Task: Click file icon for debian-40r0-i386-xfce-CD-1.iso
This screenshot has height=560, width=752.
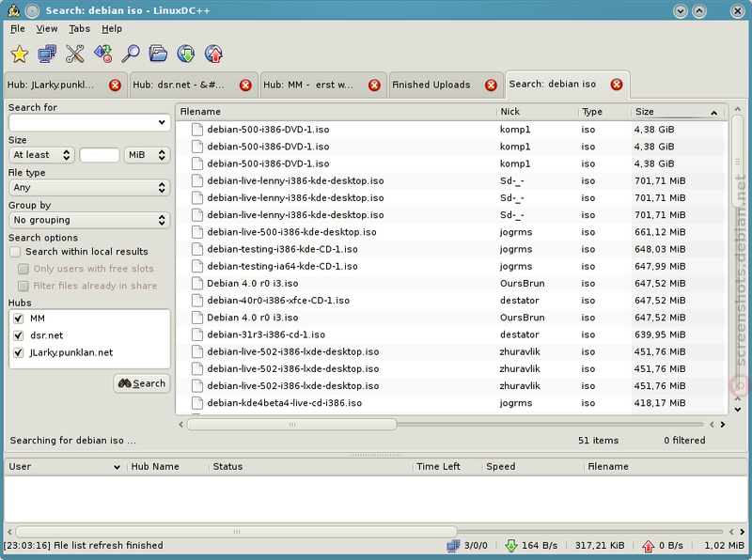Action: (197, 301)
